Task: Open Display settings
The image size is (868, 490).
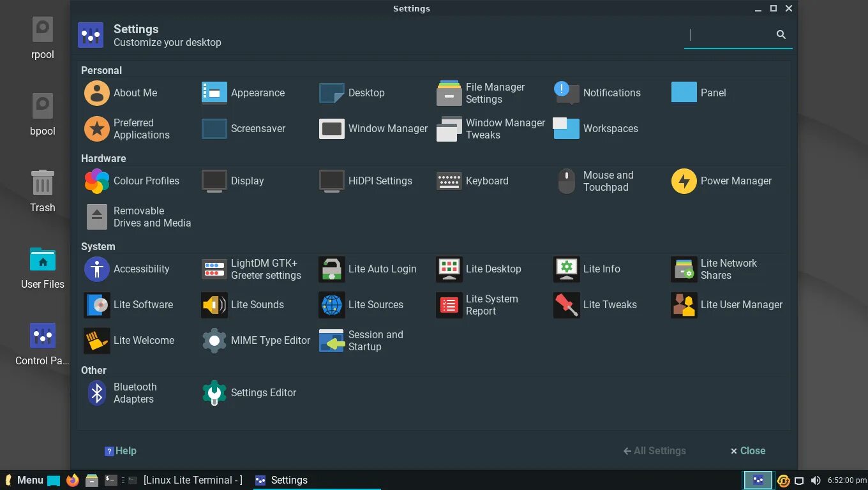Action: pos(233,181)
